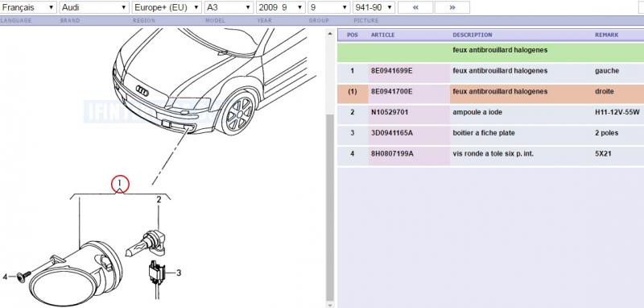The image size is (644, 308).
Task: Click remark '5X21'
Action: coord(603,153)
